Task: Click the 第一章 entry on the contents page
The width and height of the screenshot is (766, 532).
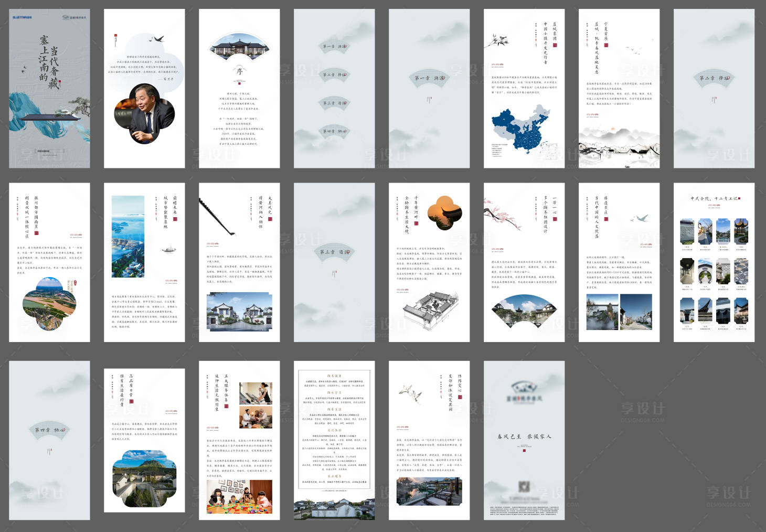Action: pos(334,47)
